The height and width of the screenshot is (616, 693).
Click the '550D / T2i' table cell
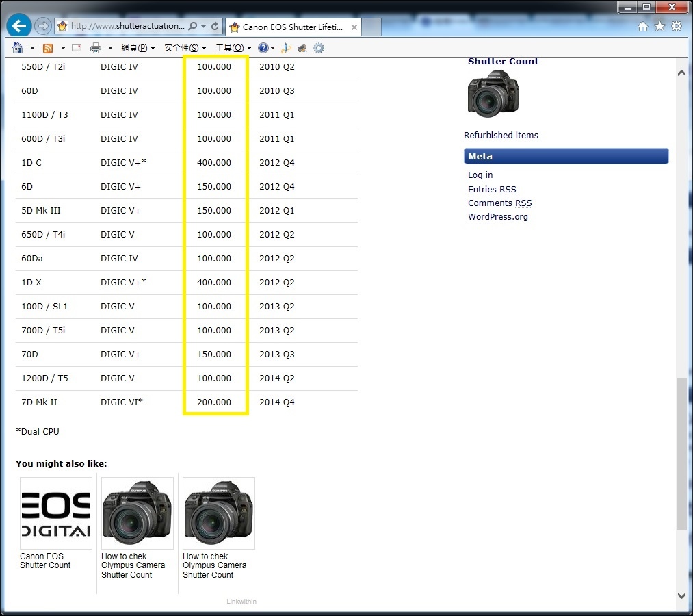click(x=43, y=67)
